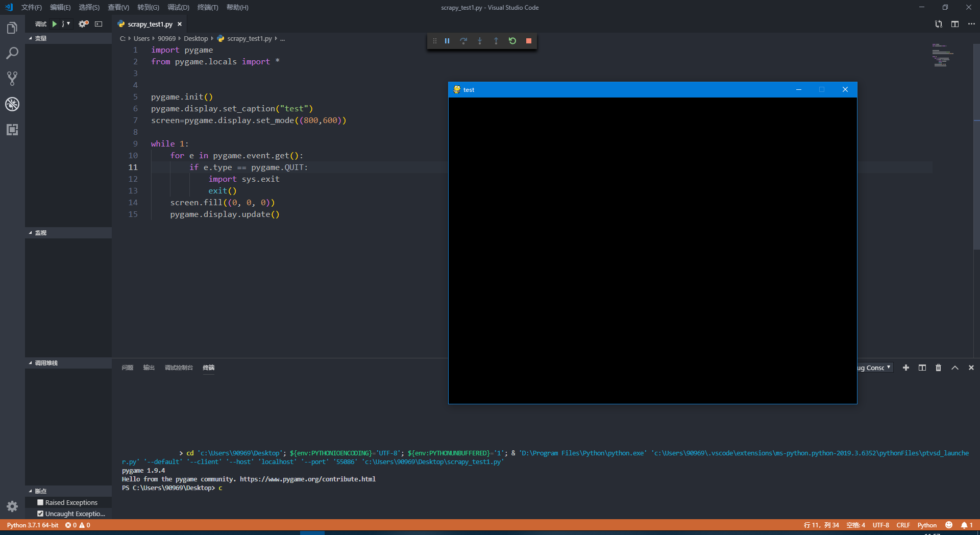Maximize the panel with the up chevron
Viewport: 980px width, 535px height.
pos(955,368)
